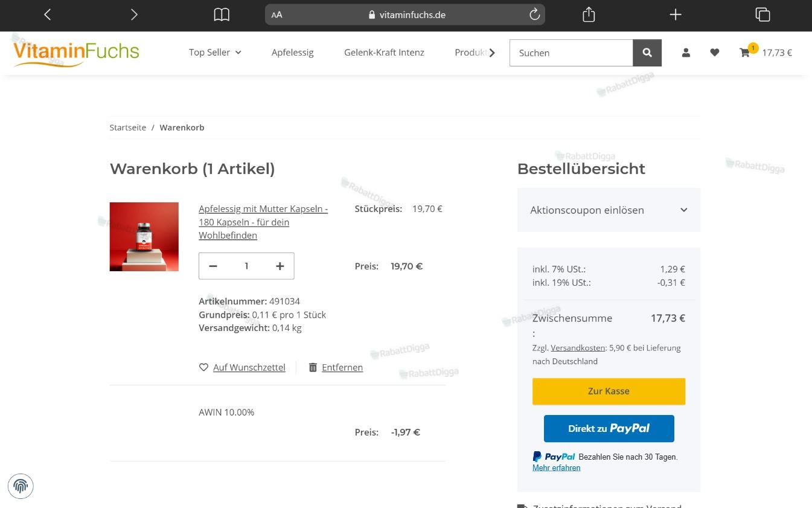Go forward with Safari's forward arrow
Viewport: 812px width, 508px height.
click(134, 14)
